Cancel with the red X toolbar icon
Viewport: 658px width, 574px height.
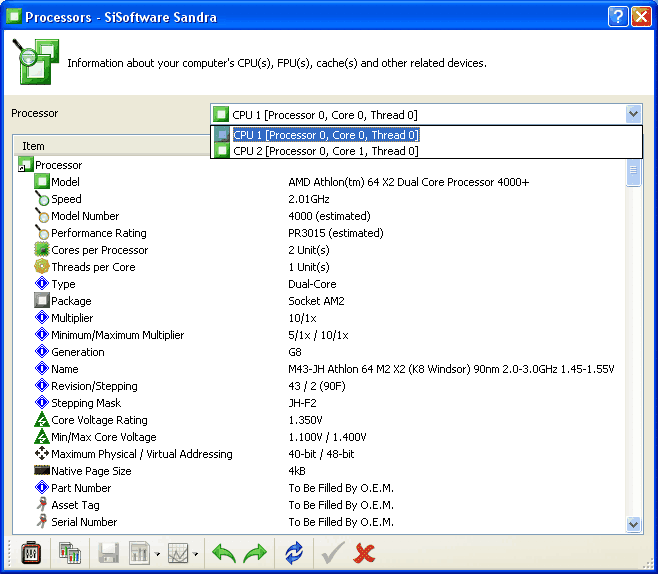coord(364,553)
